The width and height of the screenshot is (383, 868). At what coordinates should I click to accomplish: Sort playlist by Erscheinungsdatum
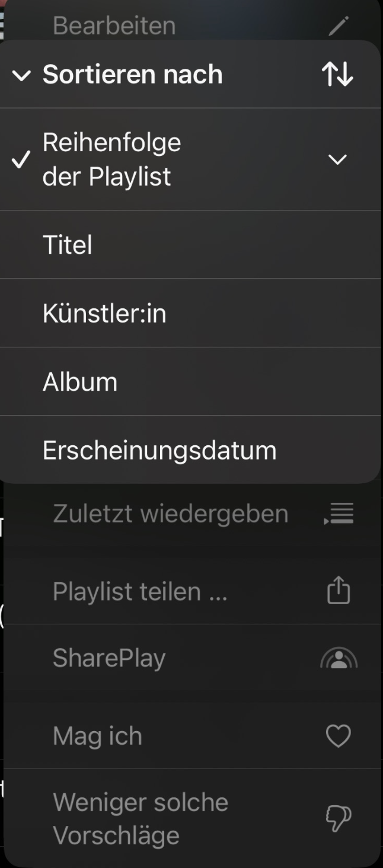159,450
